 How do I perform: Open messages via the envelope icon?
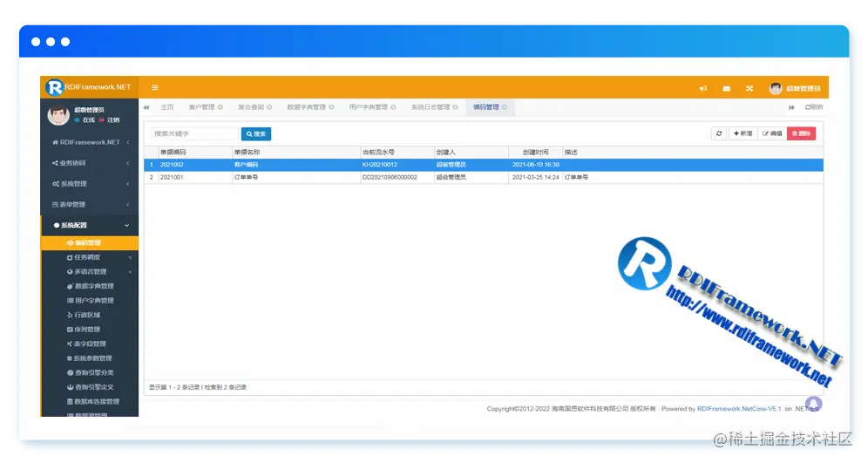click(726, 88)
